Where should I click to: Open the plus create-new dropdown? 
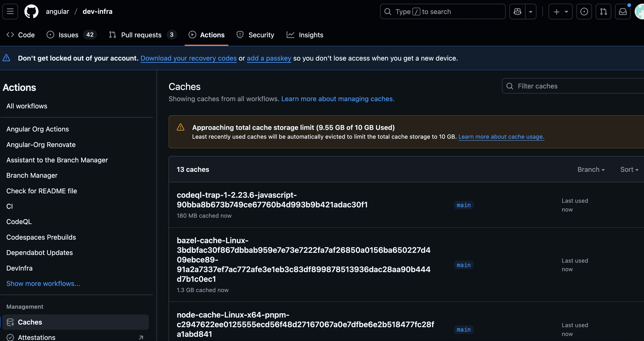560,11
